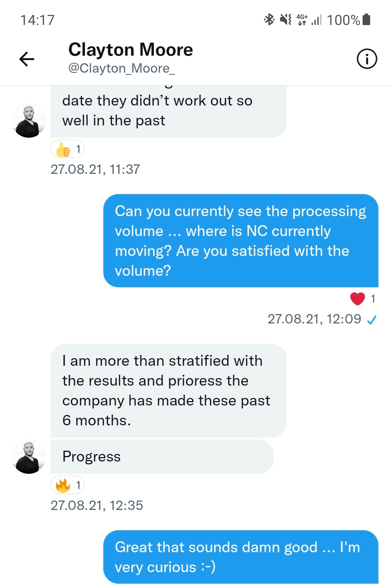
Task: Tap the timestamp 27.08.21, 12:35
Action: click(x=97, y=506)
